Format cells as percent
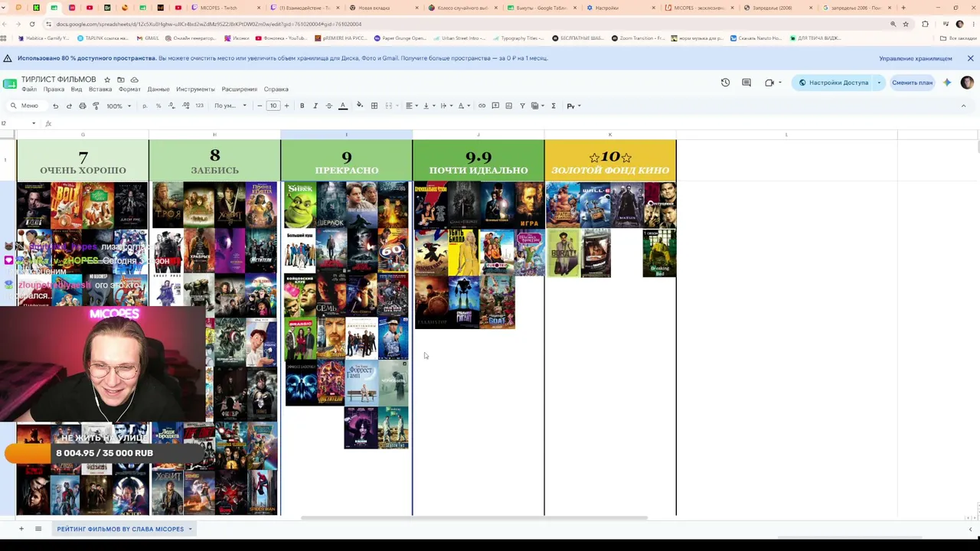980x551 pixels. coord(158,106)
